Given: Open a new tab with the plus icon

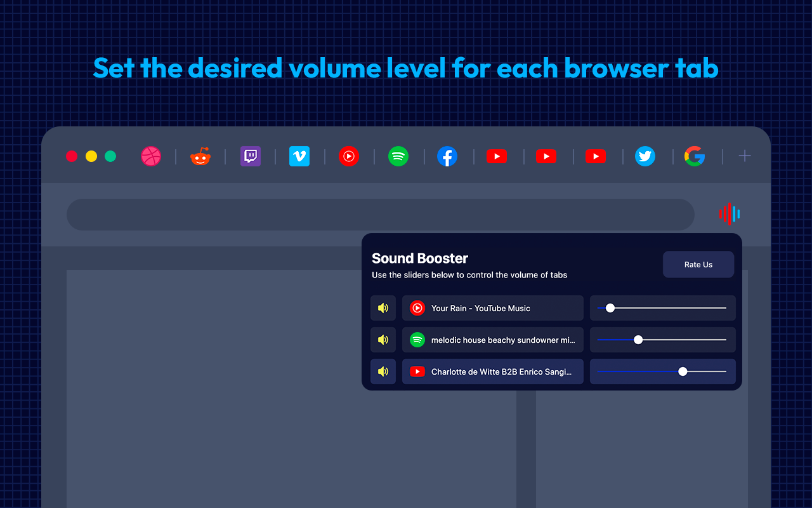Looking at the screenshot, I should pos(745,156).
